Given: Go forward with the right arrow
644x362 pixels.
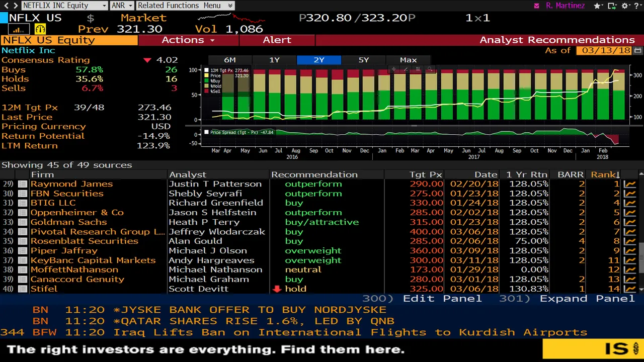Looking at the screenshot, I should click(x=15, y=6).
